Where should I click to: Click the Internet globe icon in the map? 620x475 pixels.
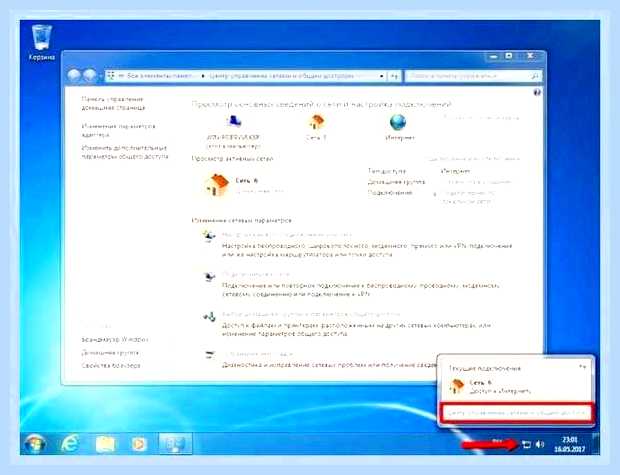(x=398, y=123)
